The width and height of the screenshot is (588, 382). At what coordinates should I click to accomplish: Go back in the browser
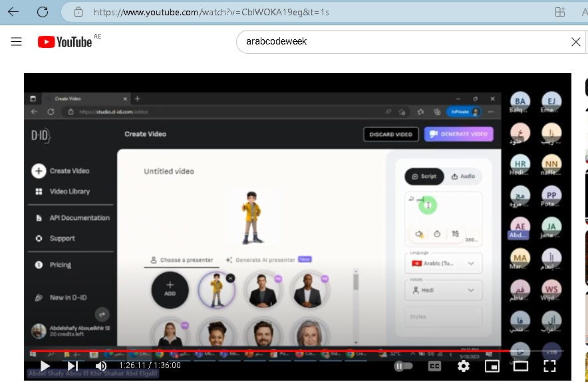tap(13, 12)
